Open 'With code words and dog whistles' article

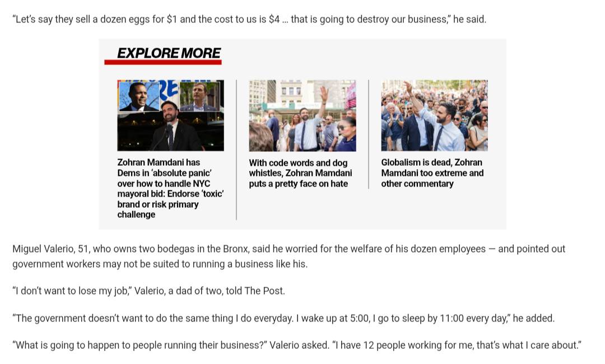(x=301, y=173)
